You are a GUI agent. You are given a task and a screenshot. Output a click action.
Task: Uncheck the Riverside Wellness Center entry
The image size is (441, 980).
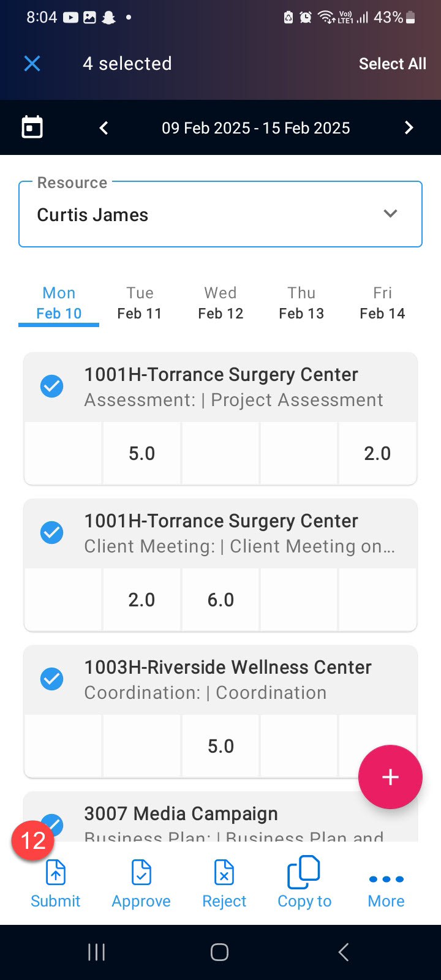pos(52,679)
